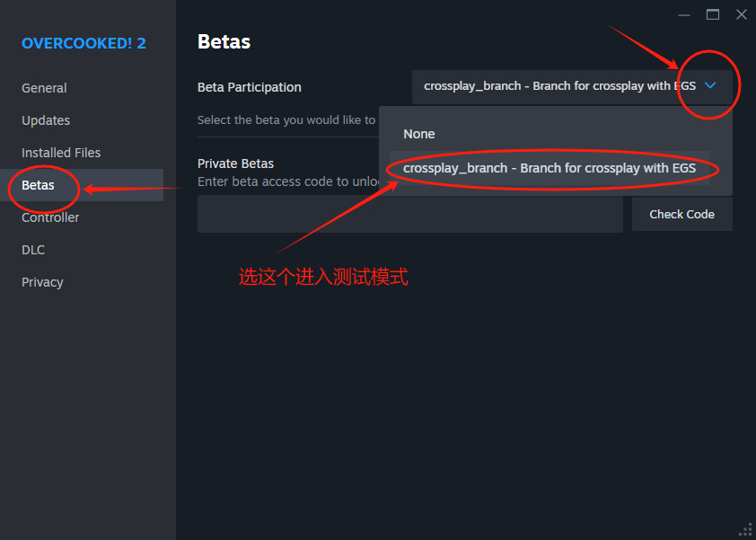Click the Private Betas heading

pyautogui.click(x=235, y=164)
